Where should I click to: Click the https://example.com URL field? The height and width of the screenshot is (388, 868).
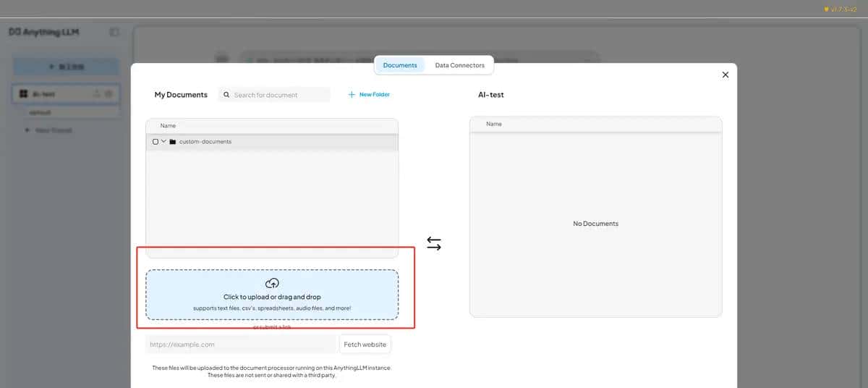[240, 345]
